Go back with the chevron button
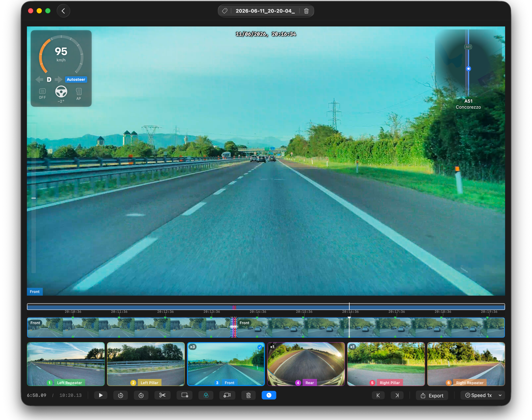Viewport: 532px width, 420px height. tap(63, 11)
